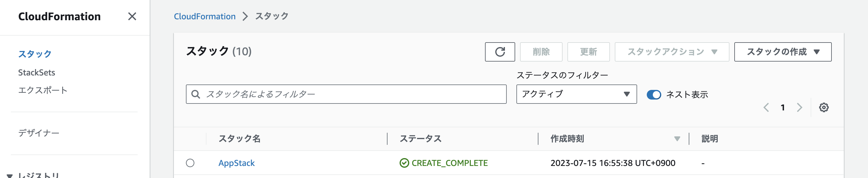Viewport: 868px width, 178px height.
Task: Open the AppStack stack details
Action: 236,163
